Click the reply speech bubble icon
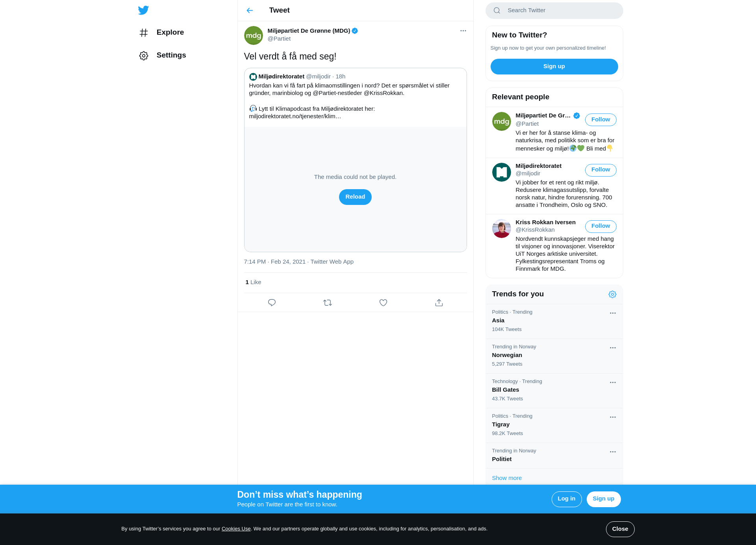756x545 pixels. pyautogui.click(x=272, y=303)
